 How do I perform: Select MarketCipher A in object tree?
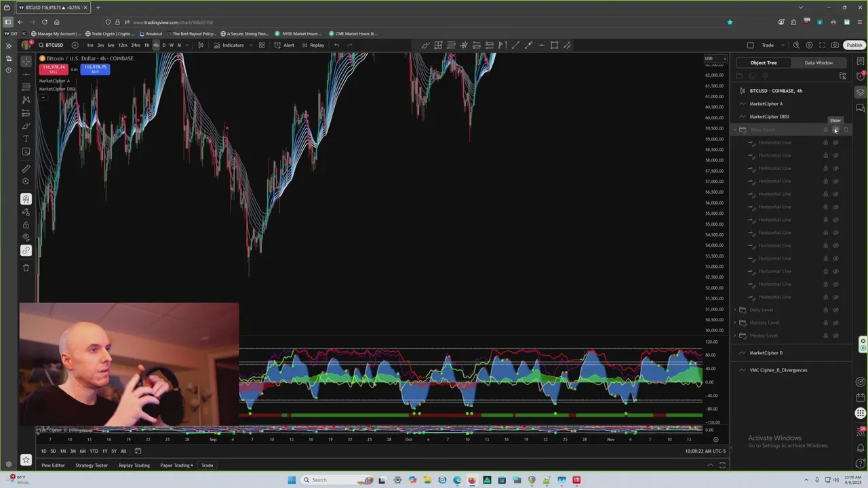766,104
